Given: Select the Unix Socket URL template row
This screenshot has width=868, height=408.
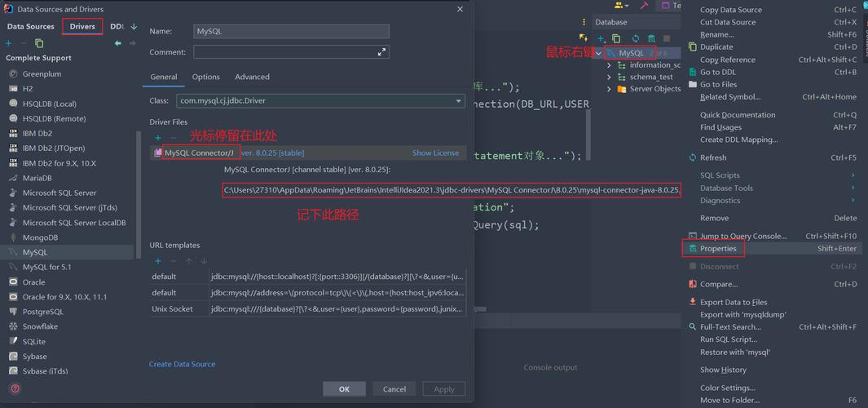Looking at the screenshot, I should point(308,308).
